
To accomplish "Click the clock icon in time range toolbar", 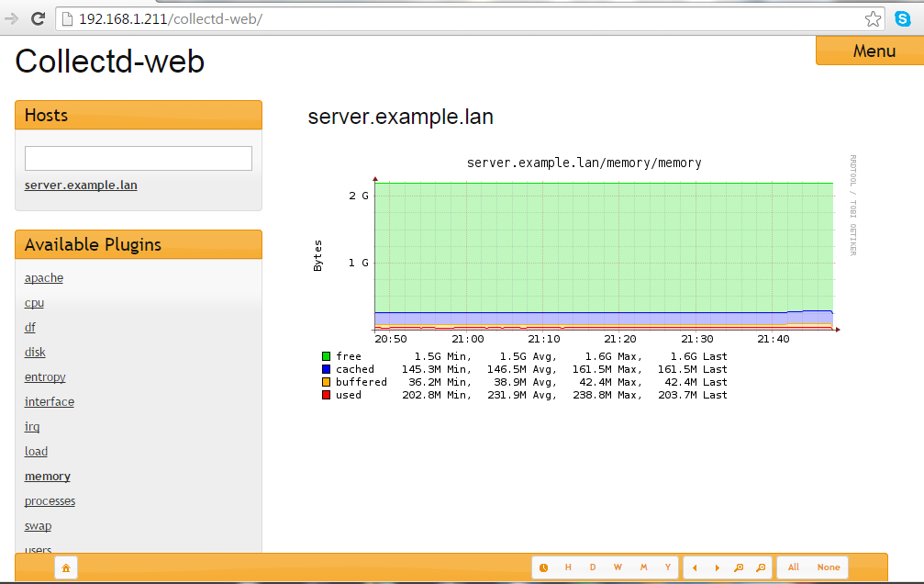I will (x=543, y=567).
